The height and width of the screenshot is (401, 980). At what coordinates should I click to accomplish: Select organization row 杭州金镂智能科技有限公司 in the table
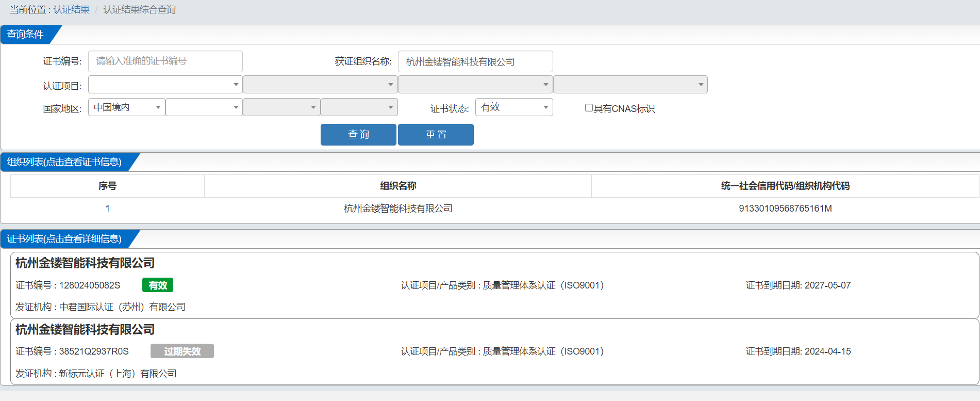point(398,208)
